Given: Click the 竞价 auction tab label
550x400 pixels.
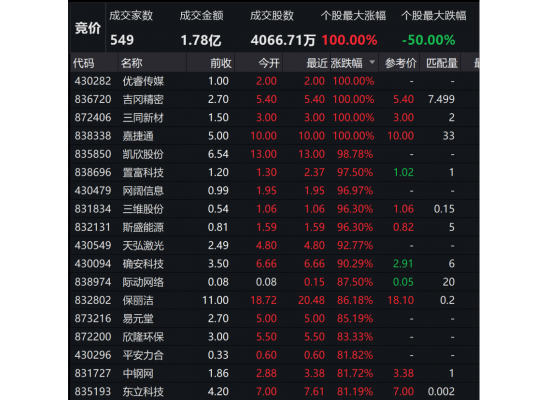Looking at the screenshot, I should [x=88, y=28].
